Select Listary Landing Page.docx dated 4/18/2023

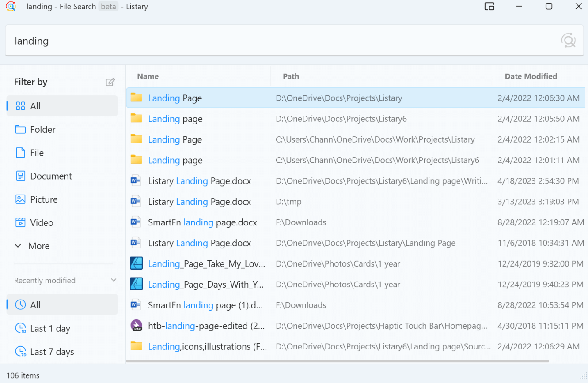[356, 181]
